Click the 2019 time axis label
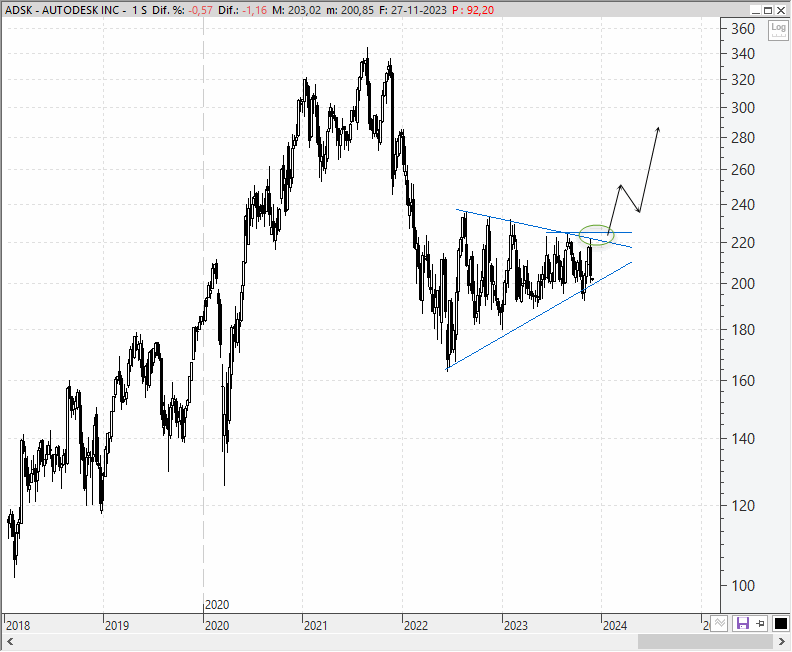 [117, 626]
